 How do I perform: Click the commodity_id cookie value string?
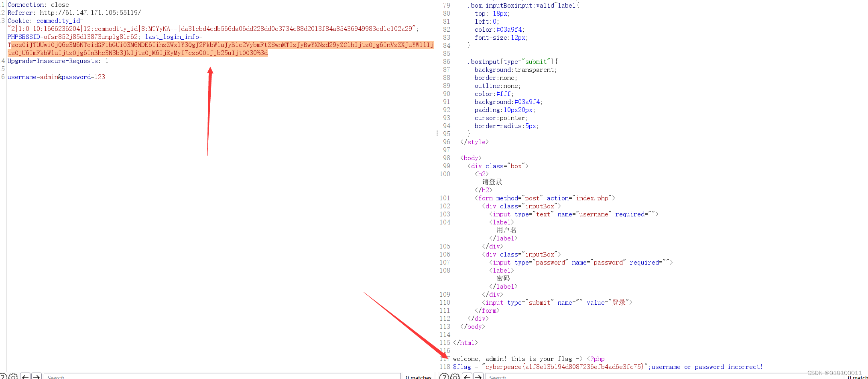click(213, 29)
